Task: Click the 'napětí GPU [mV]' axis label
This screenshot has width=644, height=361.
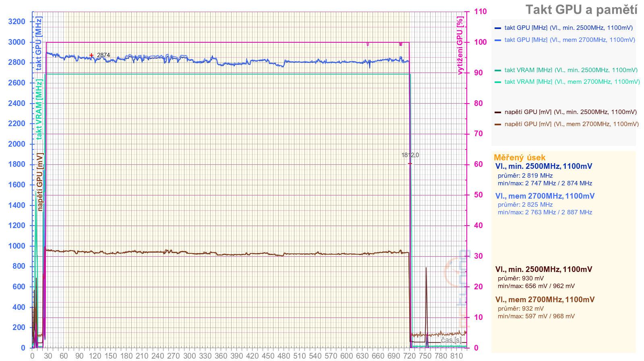Action: pos(40,182)
